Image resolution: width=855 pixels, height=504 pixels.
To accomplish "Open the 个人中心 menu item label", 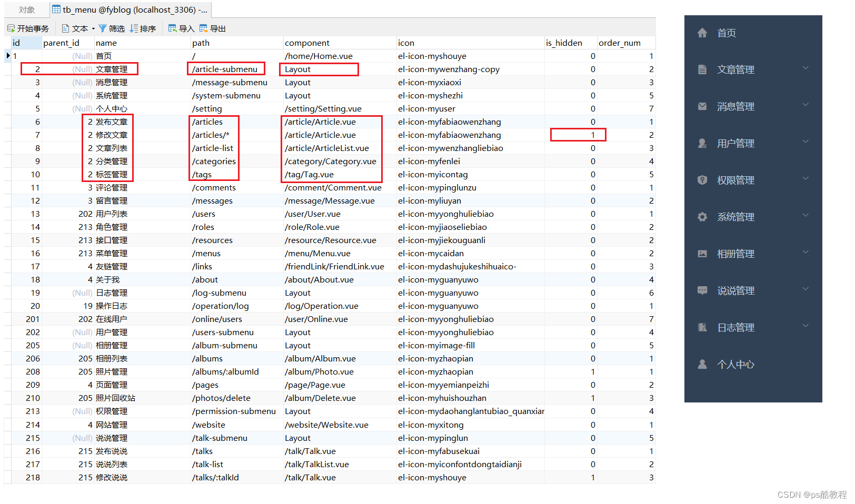I will click(736, 365).
